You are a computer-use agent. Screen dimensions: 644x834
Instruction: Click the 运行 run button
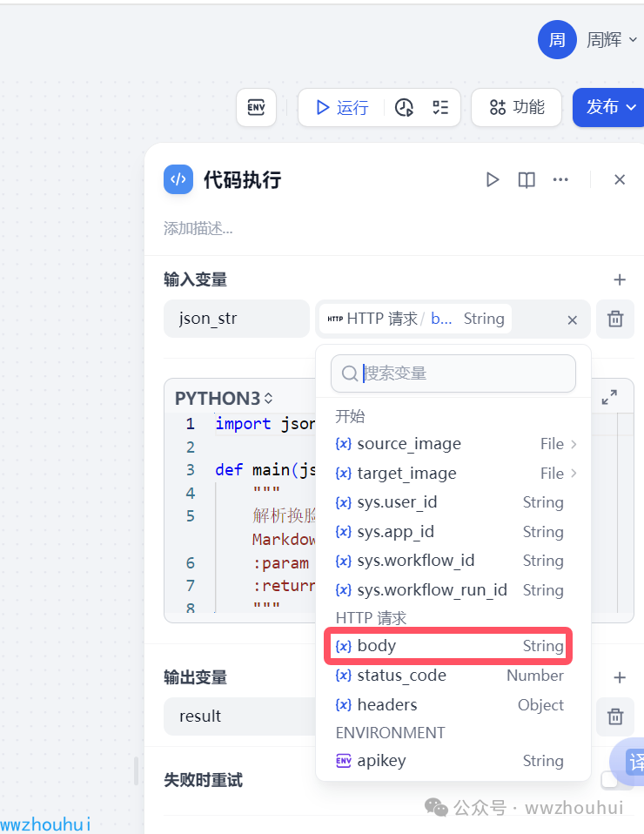[x=342, y=107]
